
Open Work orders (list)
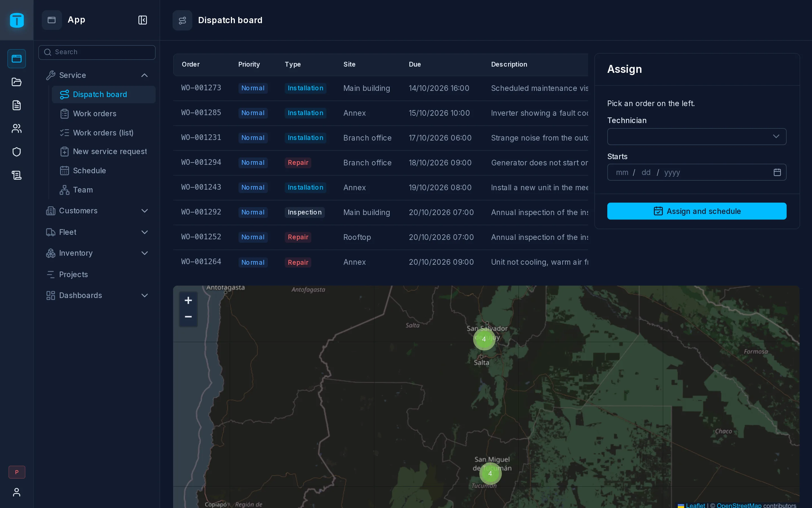click(x=104, y=133)
